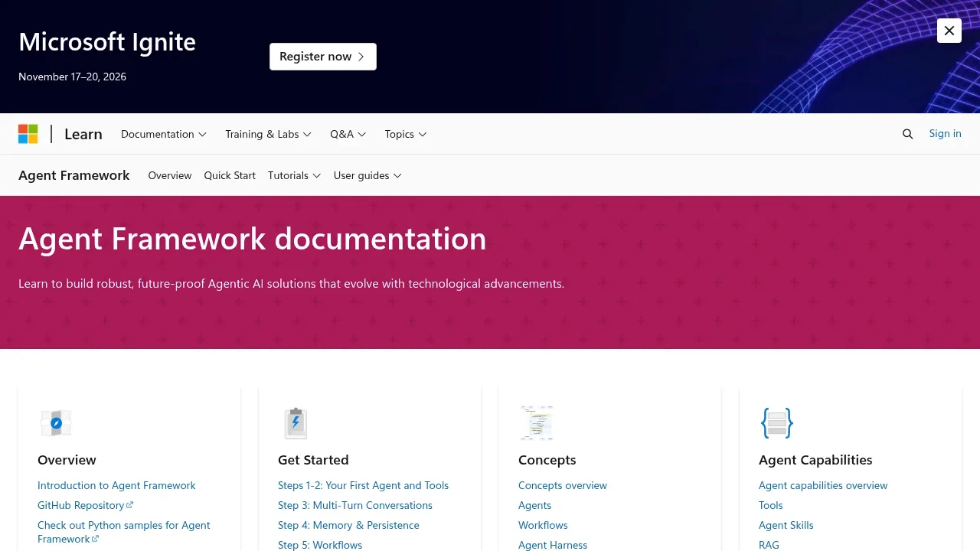Open Step 5: Workflows link
Viewport: 980px width, 551px height.
(320, 545)
